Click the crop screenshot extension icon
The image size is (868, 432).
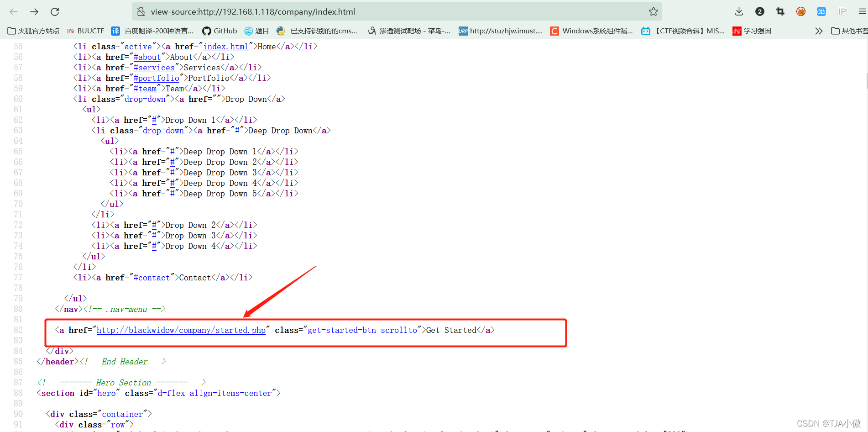[780, 12]
